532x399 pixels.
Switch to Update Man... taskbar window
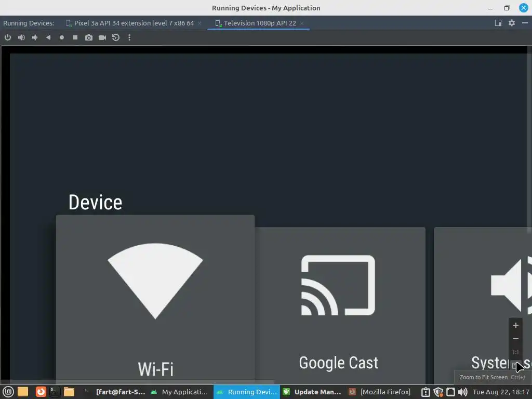tap(313, 392)
